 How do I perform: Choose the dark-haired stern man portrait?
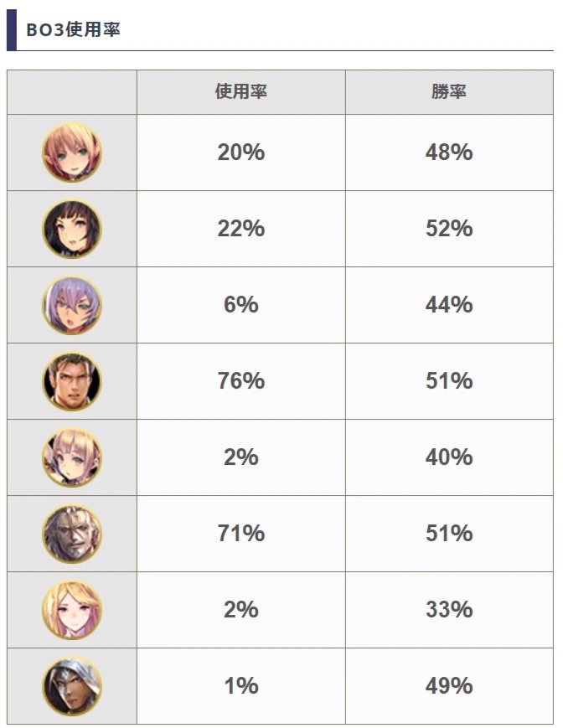[x=72, y=381]
